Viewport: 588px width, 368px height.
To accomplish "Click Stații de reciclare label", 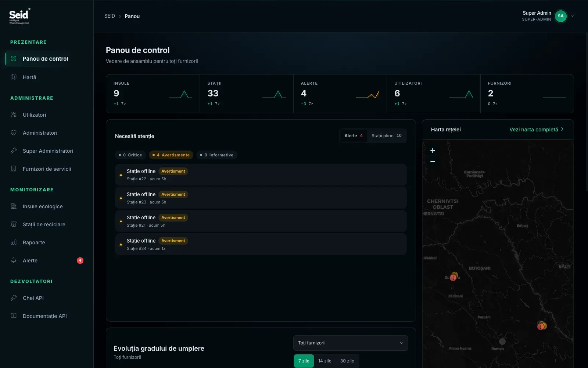I will click(x=44, y=224).
